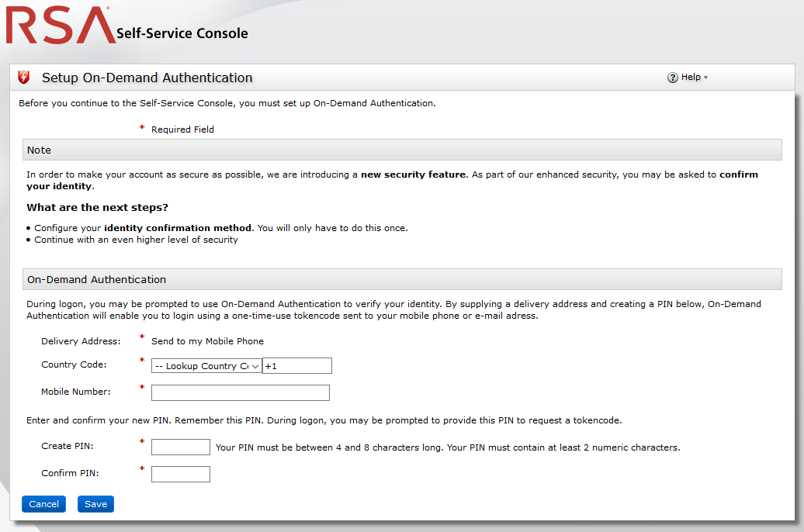
Task: Click the RSA logo
Action: click(60, 26)
